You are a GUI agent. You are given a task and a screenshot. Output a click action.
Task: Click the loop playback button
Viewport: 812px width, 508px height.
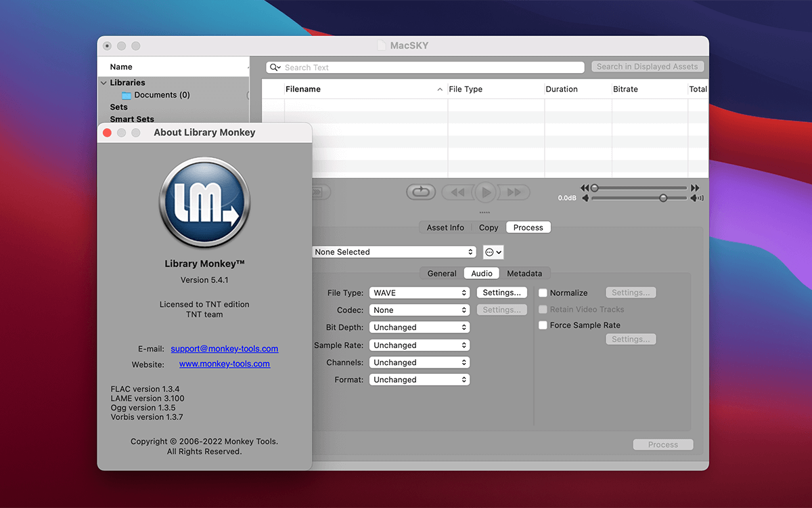[x=421, y=192]
